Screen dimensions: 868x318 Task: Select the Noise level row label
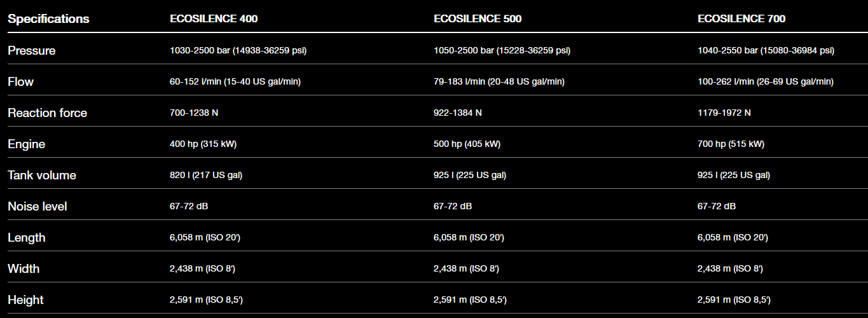click(38, 207)
